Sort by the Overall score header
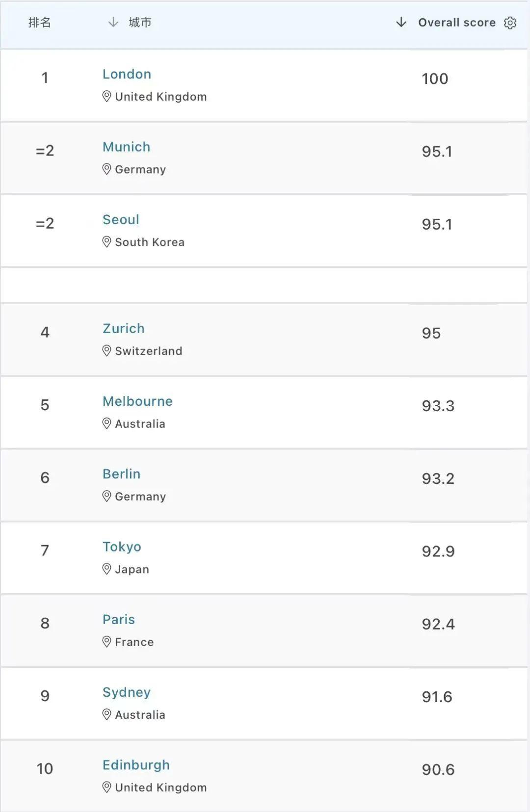Viewport: 530px width, 812px height. pyautogui.click(x=457, y=23)
